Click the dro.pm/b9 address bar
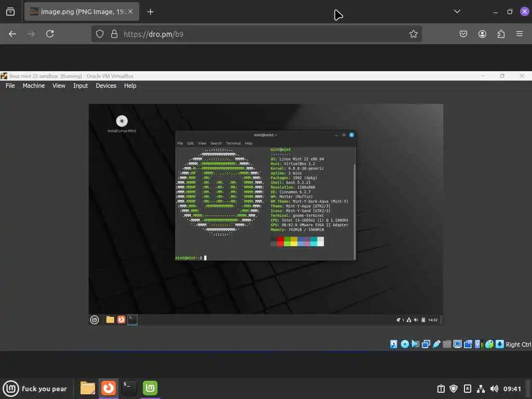 (257, 34)
